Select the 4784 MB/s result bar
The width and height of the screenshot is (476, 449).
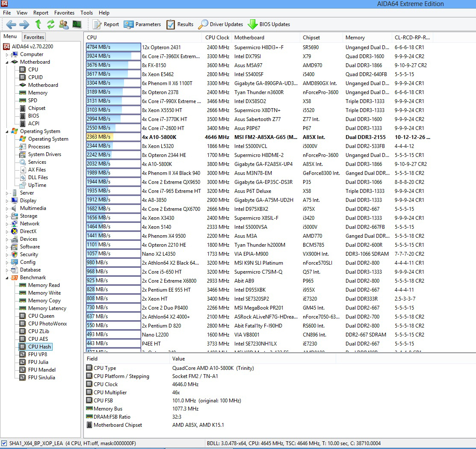pyautogui.click(x=113, y=47)
